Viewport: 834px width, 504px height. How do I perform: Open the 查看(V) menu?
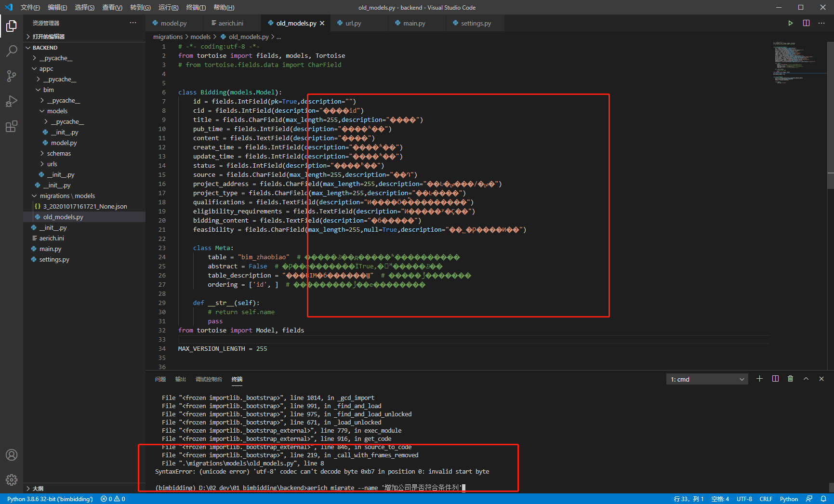[x=112, y=7]
